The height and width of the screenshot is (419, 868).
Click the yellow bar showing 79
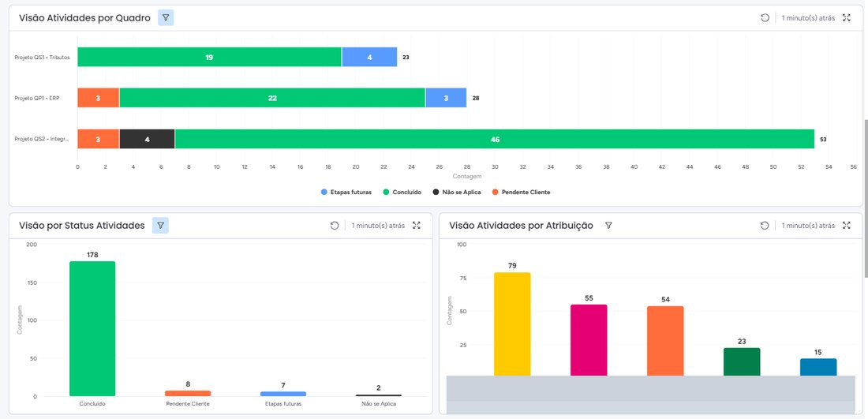click(512, 324)
